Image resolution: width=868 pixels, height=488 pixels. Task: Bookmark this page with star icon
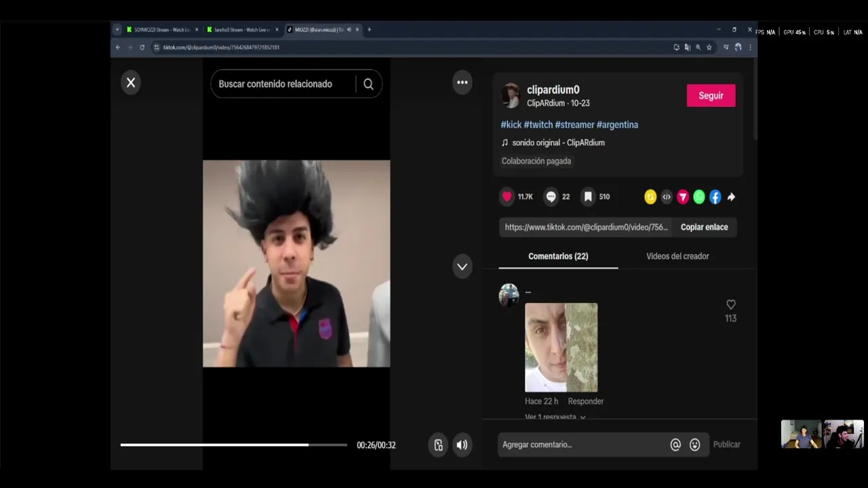[709, 47]
